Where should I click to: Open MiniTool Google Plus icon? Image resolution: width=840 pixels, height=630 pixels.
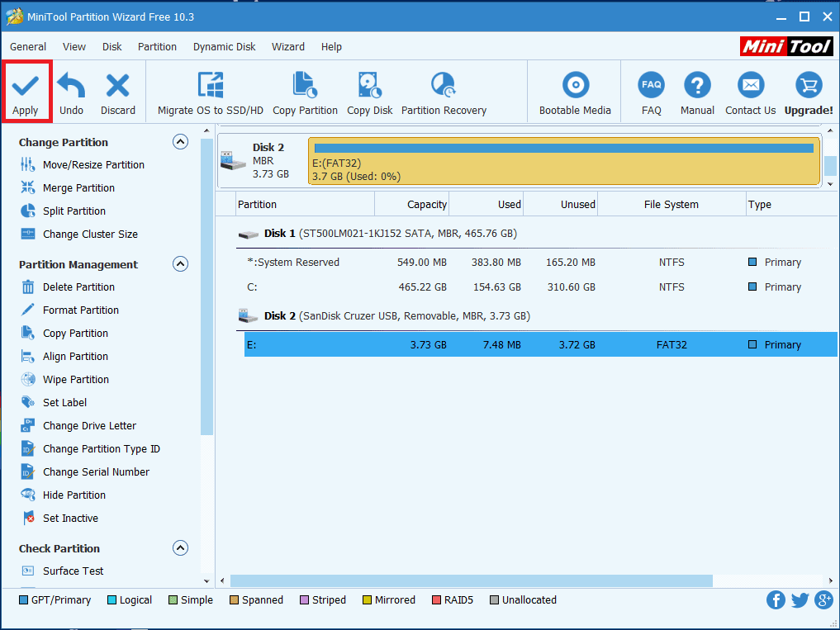point(823,599)
